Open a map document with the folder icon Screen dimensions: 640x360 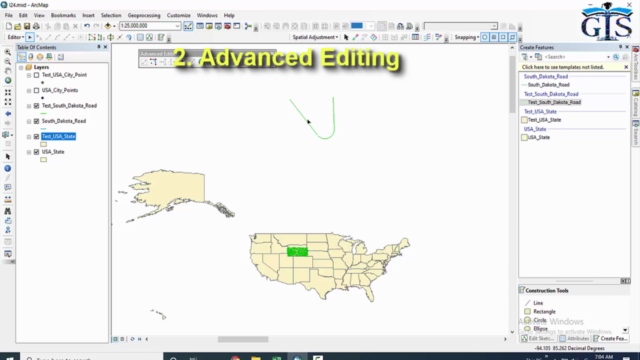pyautogui.click(x=18, y=26)
